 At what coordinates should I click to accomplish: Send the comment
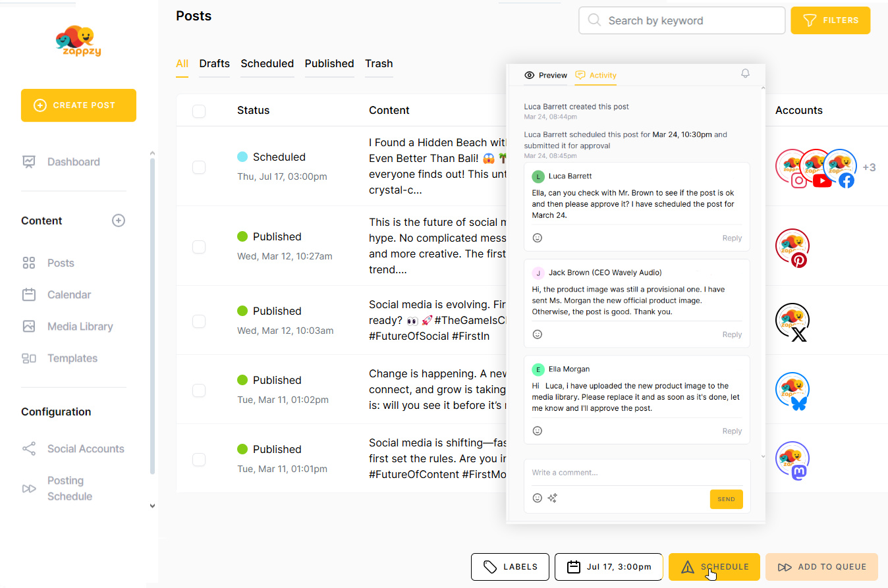[726, 499]
